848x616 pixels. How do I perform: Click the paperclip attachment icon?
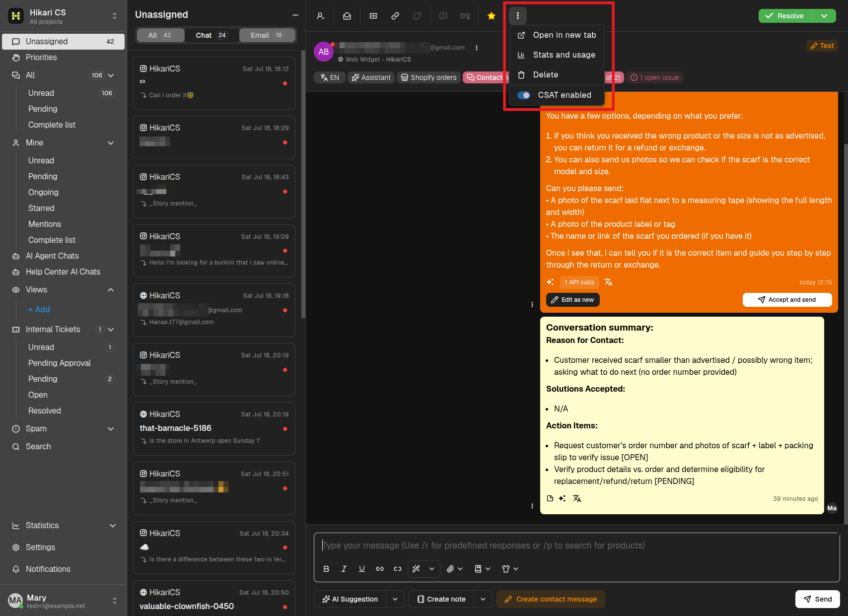[x=450, y=569]
